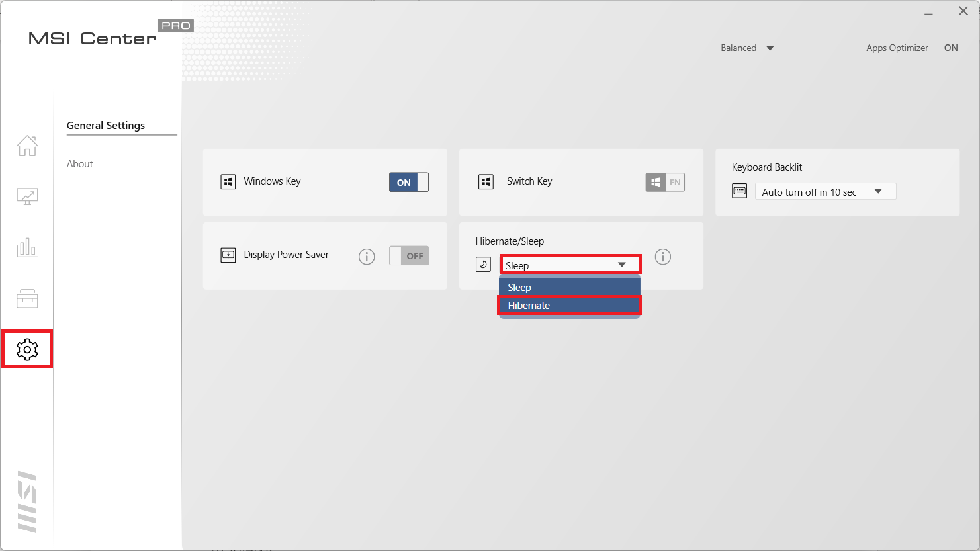Open the About tab

80,163
